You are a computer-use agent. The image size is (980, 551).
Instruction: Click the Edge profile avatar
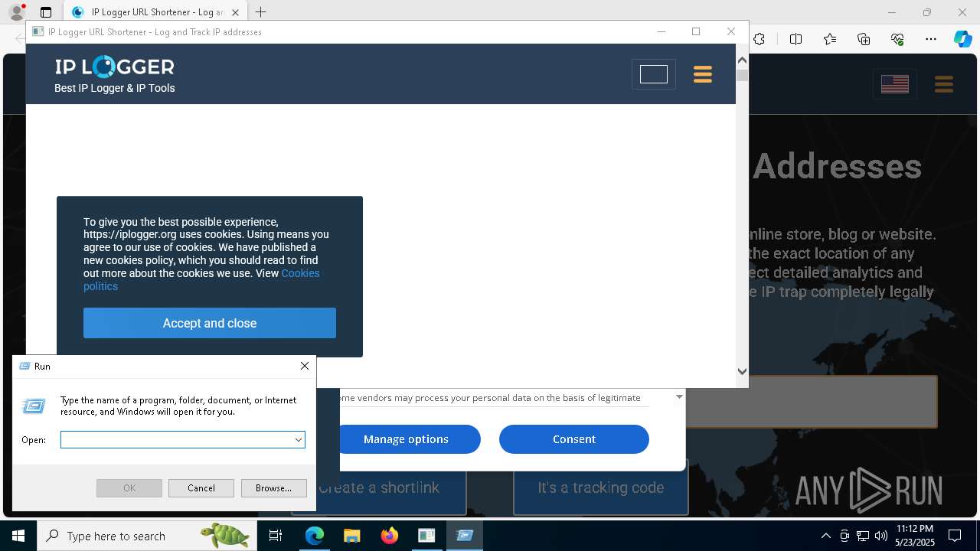(x=16, y=12)
